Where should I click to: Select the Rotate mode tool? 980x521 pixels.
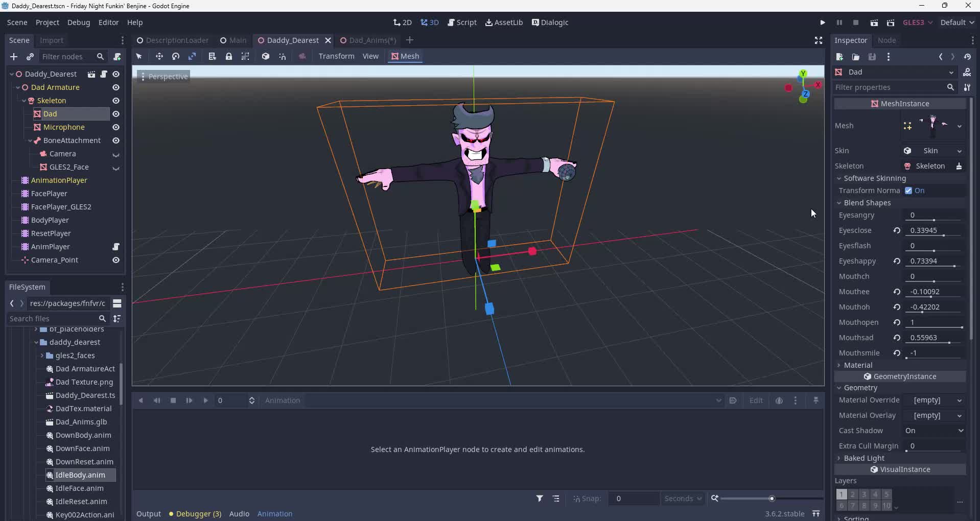tap(176, 56)
